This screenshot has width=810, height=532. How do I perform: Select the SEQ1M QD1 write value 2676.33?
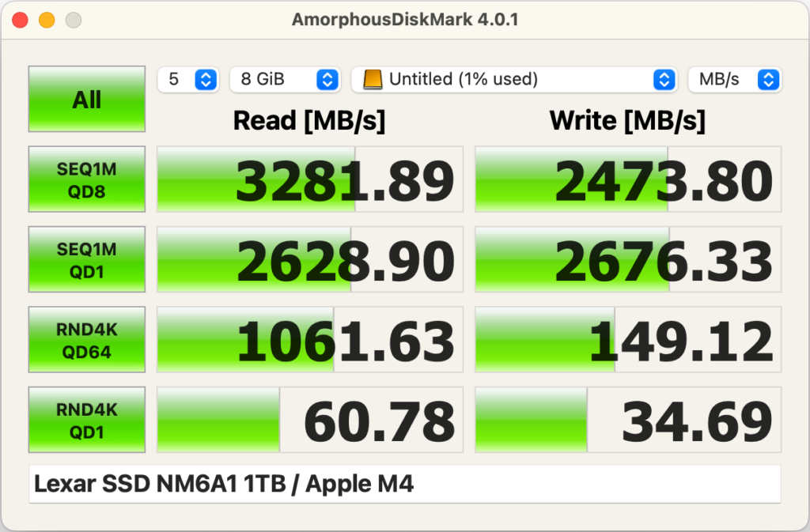point(627,260)
